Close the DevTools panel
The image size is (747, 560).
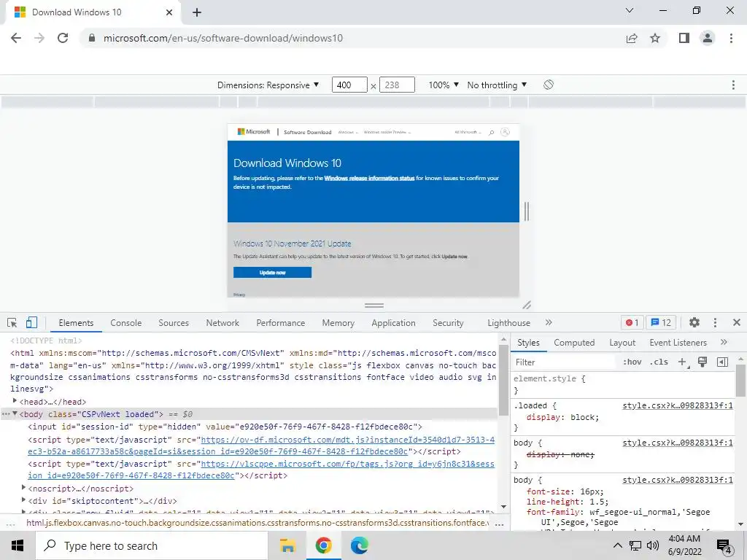737,323
